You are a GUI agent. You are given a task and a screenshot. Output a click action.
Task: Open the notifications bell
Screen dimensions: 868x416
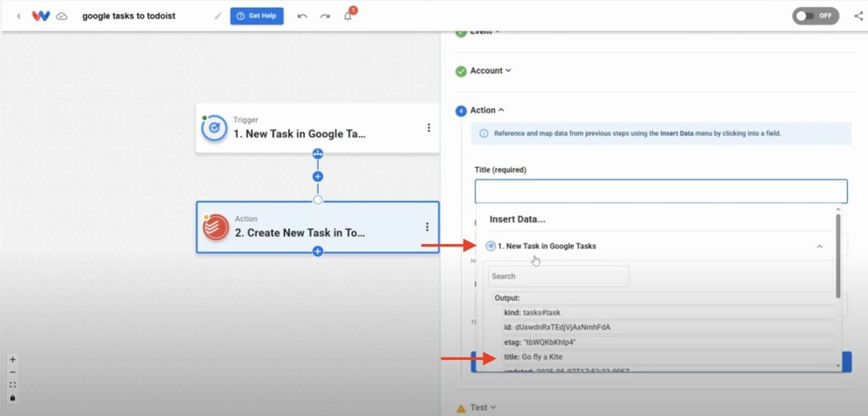tap(348, 16)
